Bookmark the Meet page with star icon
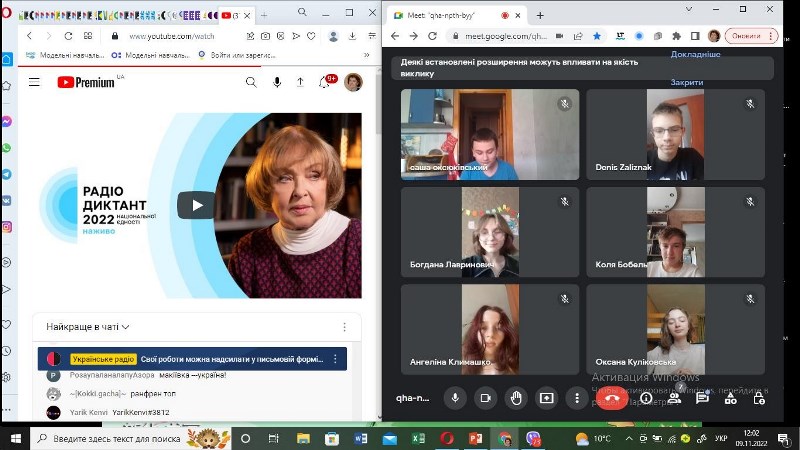Screen dimensions: 800x450 [x=597, y=36]
